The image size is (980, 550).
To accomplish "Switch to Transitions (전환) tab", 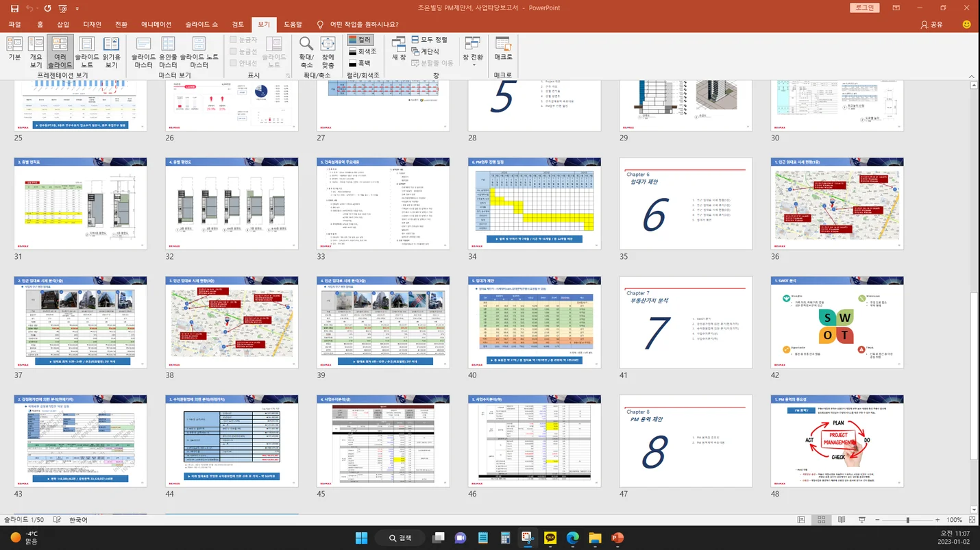I will (121, 24).
